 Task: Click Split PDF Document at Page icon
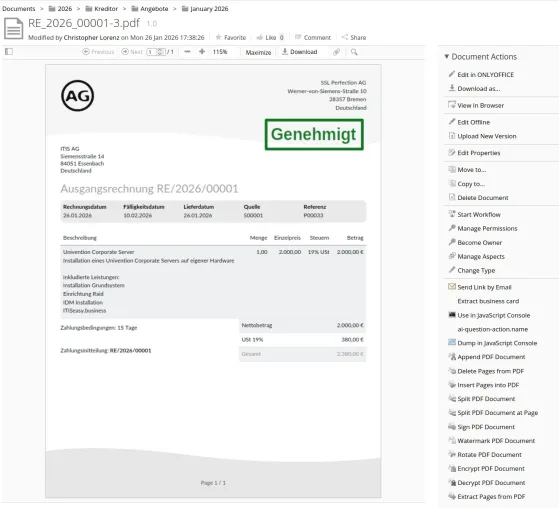coord(452,412)
